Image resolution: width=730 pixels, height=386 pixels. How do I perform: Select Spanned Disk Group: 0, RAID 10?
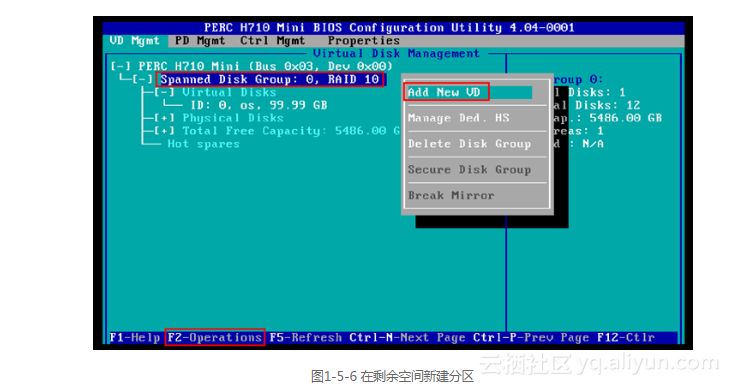point(270,80)
